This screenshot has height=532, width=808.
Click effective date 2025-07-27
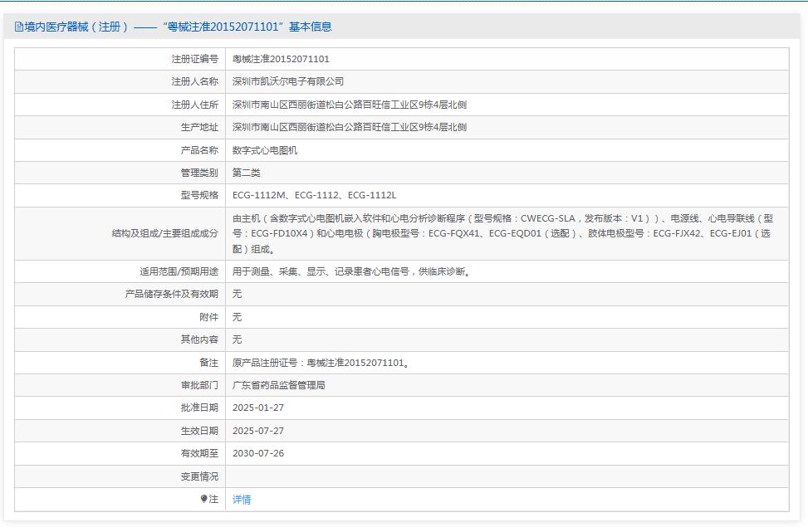[258, 431]
